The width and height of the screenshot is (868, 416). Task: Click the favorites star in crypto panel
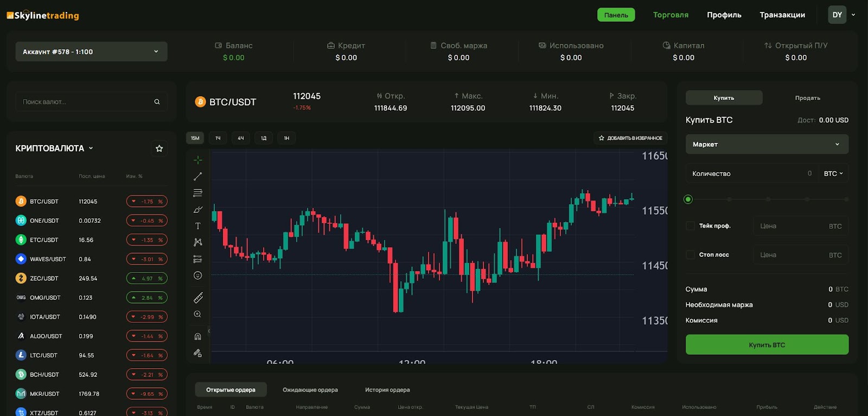[159, 148]
